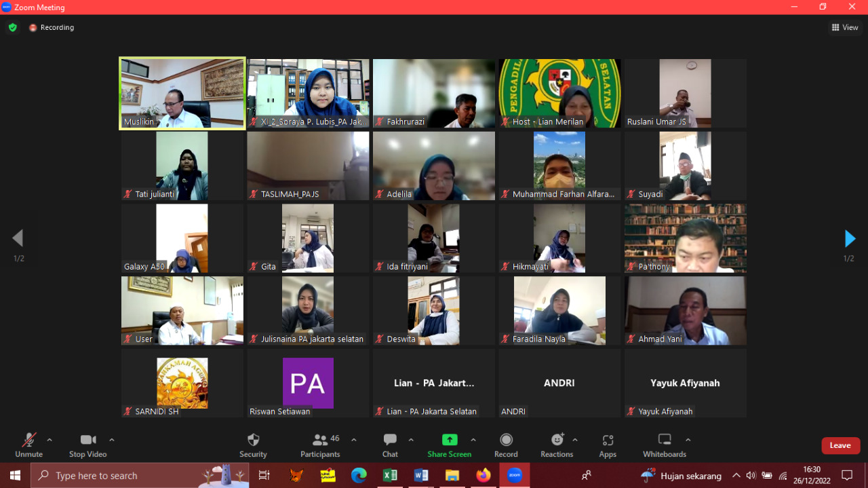The height and width of the screenshot is (488, 868).
Task: Stop the video camera
Action: 87,445
